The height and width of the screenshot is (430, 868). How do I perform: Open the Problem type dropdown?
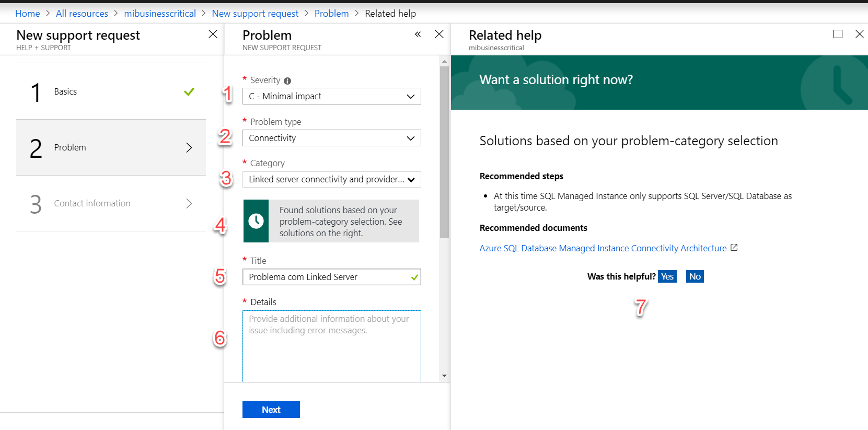tap(331, 138)
